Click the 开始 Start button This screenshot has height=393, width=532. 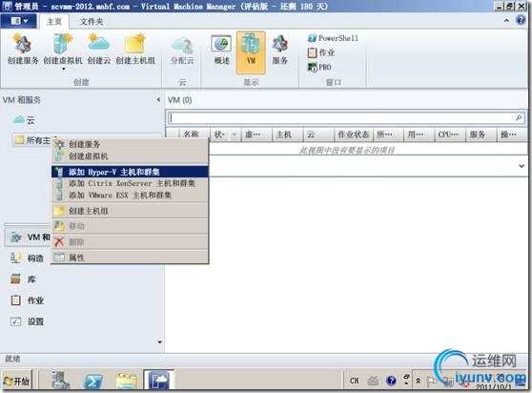(17, 381)
